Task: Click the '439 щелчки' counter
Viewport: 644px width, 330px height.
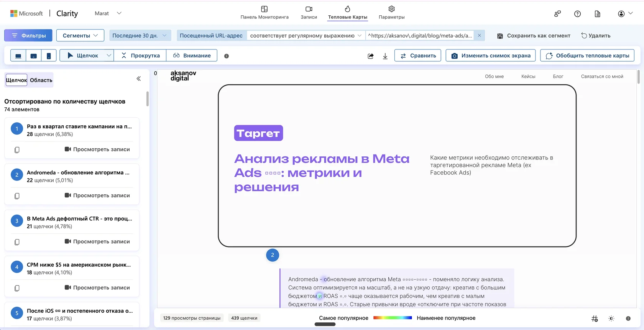Action: [x=244, y=318]
